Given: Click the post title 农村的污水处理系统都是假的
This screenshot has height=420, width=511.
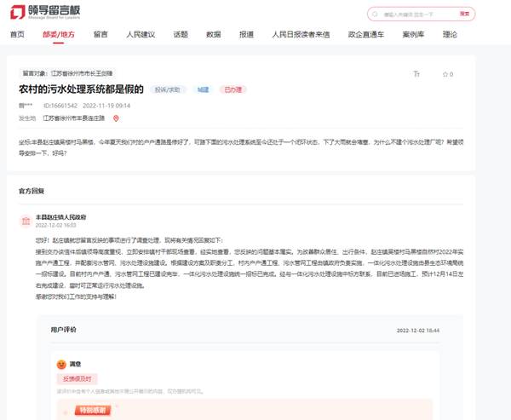Looking at the screenshot, I should click(81, 89).
